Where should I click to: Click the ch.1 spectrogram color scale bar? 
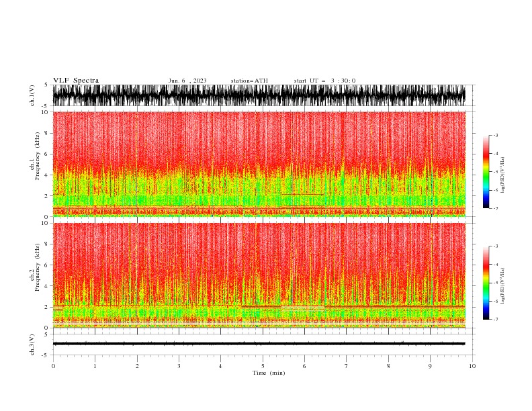[x=486, y=172]
